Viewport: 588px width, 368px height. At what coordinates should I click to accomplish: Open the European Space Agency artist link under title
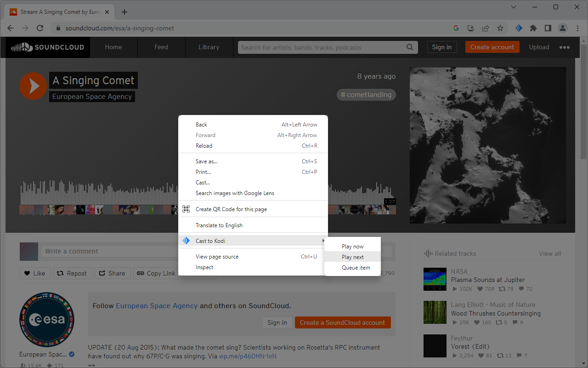tap(92, 97)
